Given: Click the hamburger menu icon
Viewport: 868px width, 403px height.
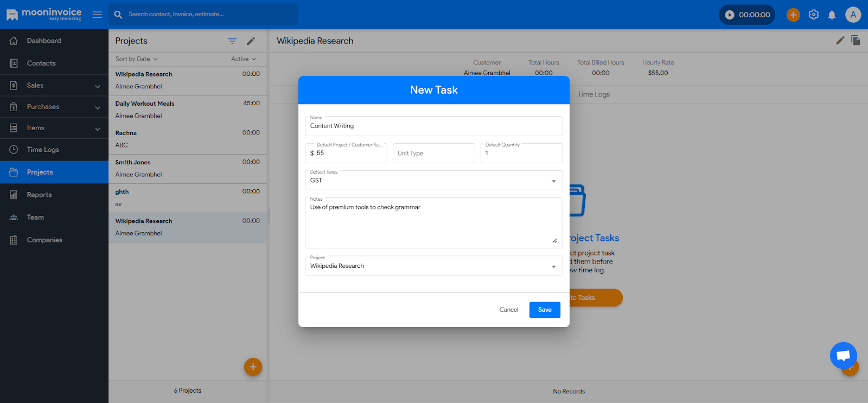Looking at the screenshot, I should (97, 15).
